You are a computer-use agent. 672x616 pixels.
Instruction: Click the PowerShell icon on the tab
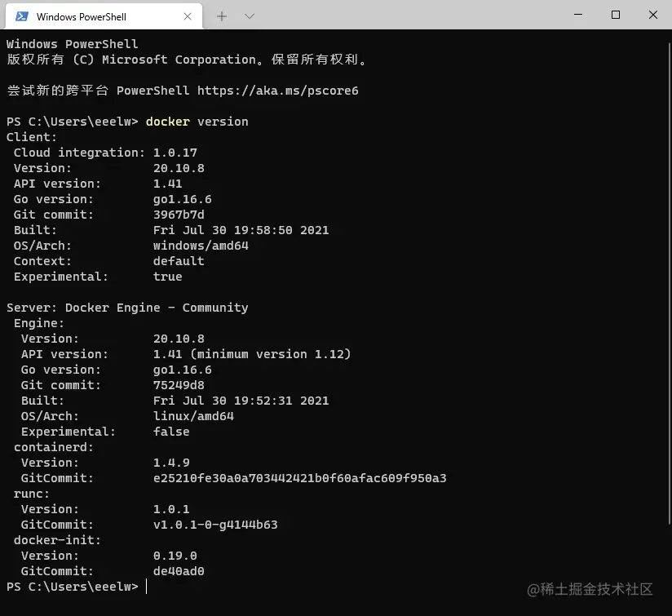coord(21,16)
